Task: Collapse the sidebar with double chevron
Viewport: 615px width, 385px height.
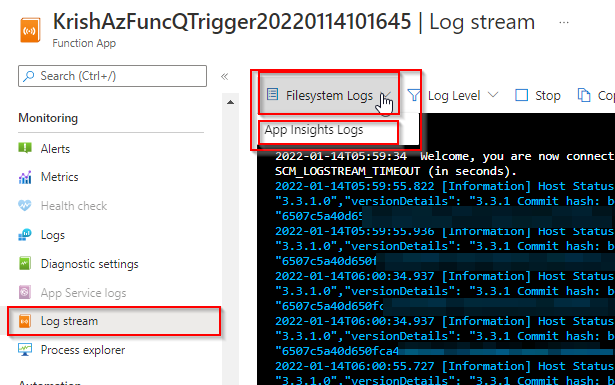Action: [x=224, y=76]
